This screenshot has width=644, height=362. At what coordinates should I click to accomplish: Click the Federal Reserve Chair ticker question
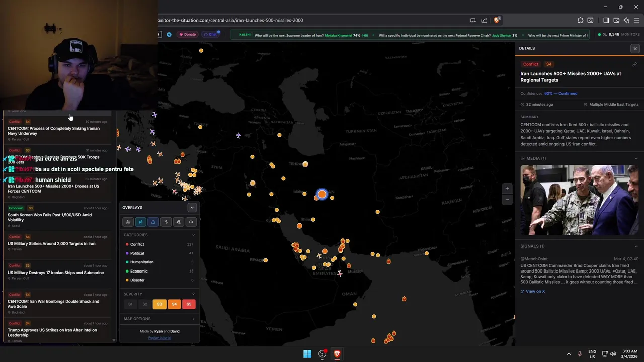pos(448,35)
